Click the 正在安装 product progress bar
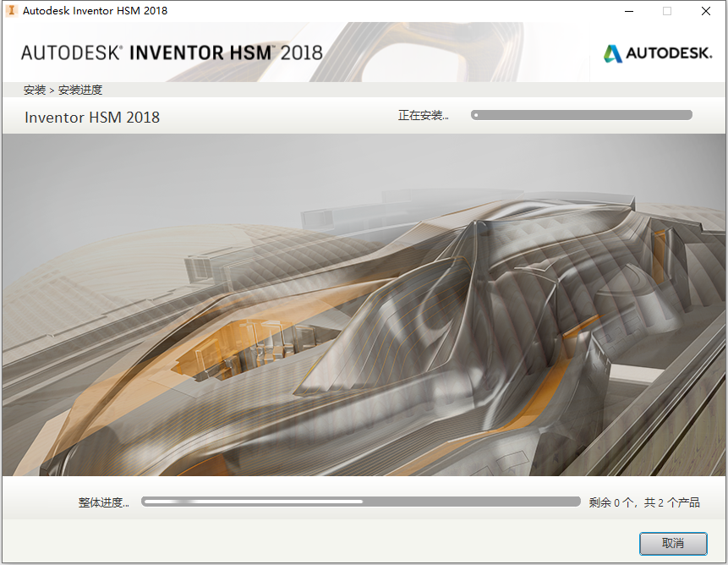 (x=581, y=115)
